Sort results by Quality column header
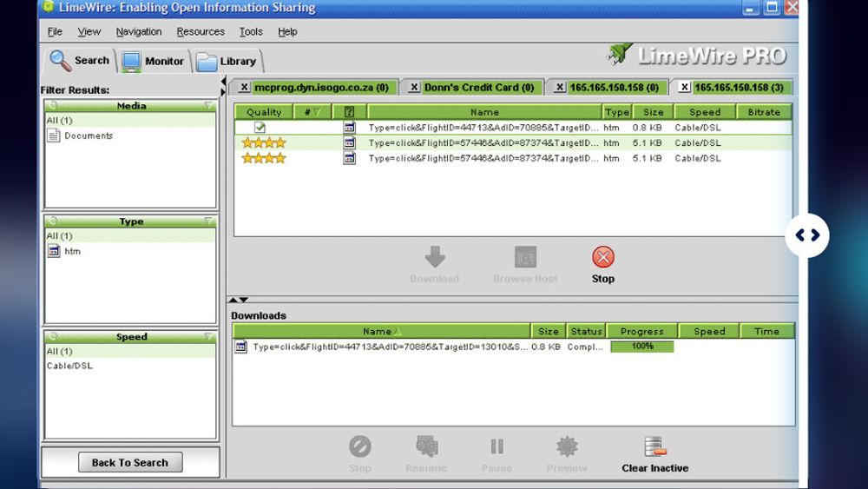Image resolution: width=868 pixels, height=489 pixels. click(264, 112)
